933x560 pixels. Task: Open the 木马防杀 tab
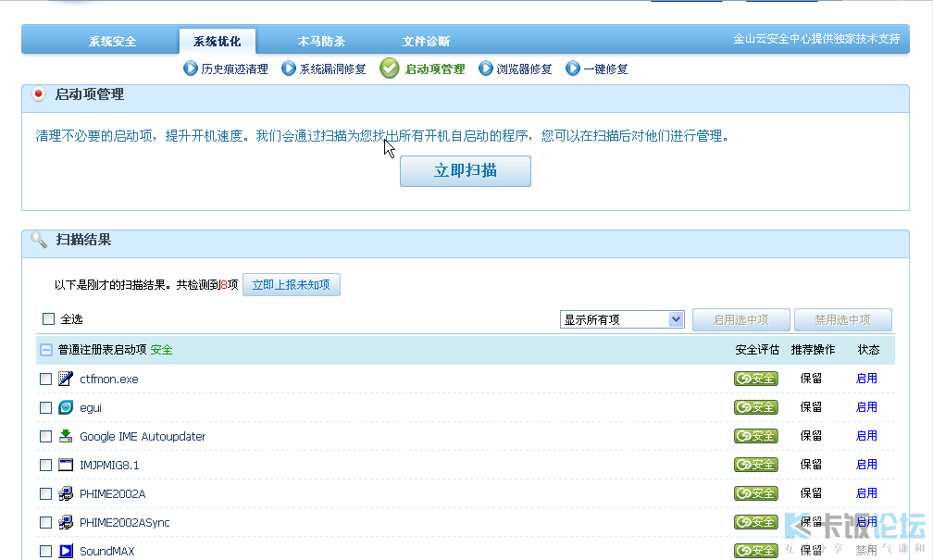(x=321, y=41)
